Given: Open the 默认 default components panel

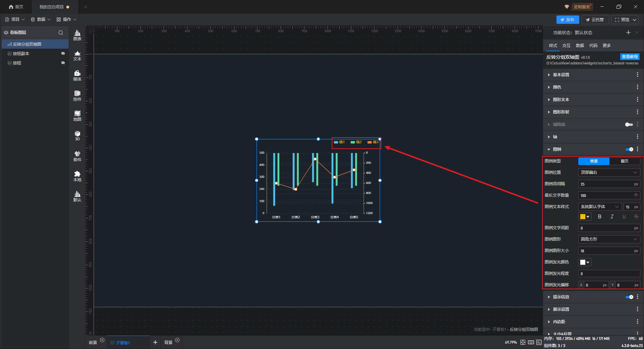Looking at the screenshot, I should (77, 196).
